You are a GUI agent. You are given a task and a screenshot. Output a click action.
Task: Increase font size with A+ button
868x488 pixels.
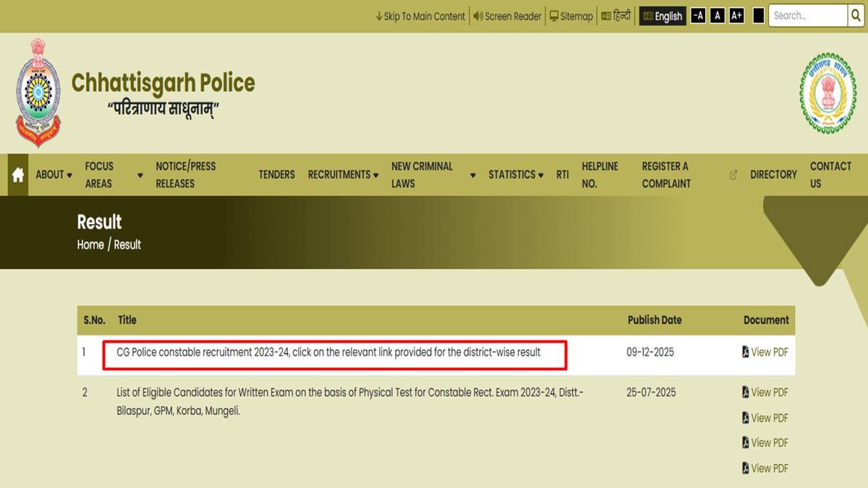tap(736, 16)
